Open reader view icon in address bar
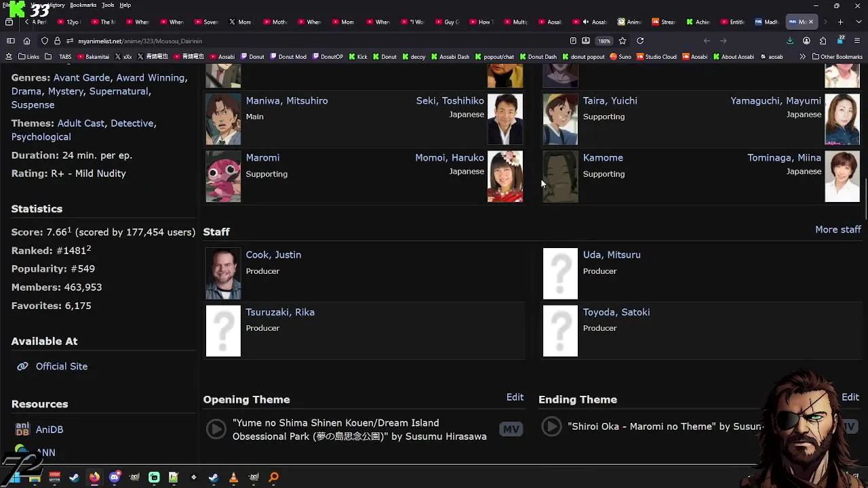The image size is (868, 488). pos(573,41)
